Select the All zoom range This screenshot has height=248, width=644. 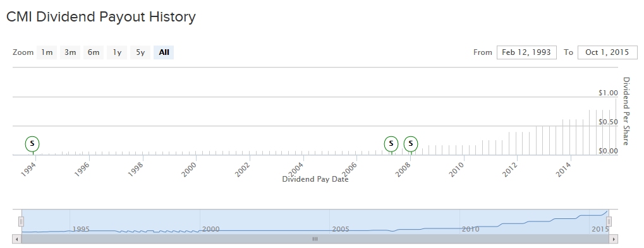[x=164, y=52]
